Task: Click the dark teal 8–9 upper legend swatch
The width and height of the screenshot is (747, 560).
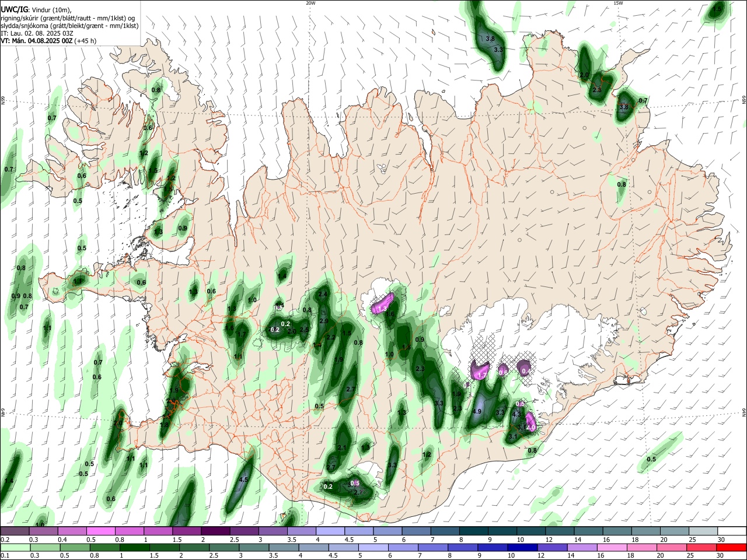Action: pyautogui.click(x=473, y=531)
